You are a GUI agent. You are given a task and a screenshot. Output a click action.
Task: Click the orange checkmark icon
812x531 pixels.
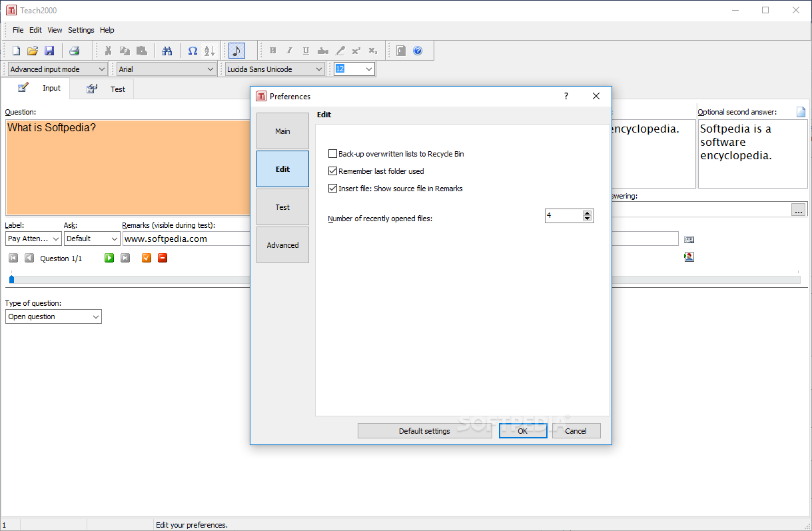click(147, 258)
